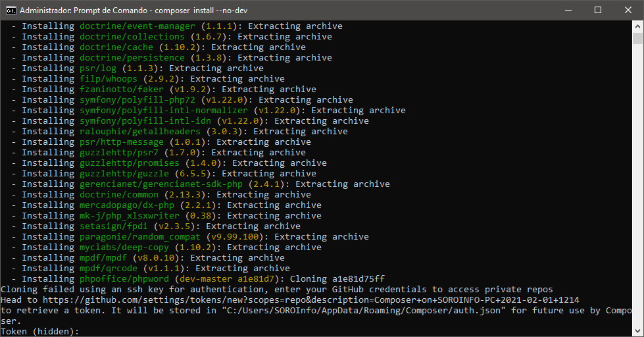
Task: Click the 'mpdf/qrcode' package name
Action: (x=109, y=269)
